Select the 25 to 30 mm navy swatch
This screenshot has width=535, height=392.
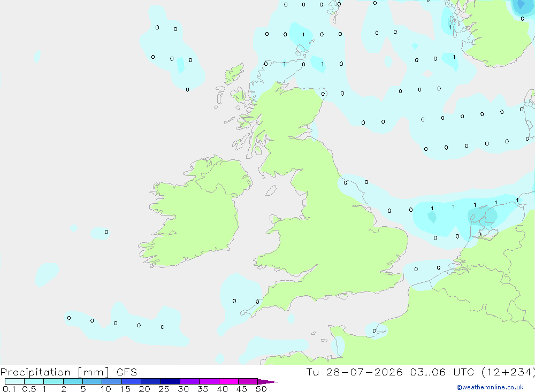point(170,381)
